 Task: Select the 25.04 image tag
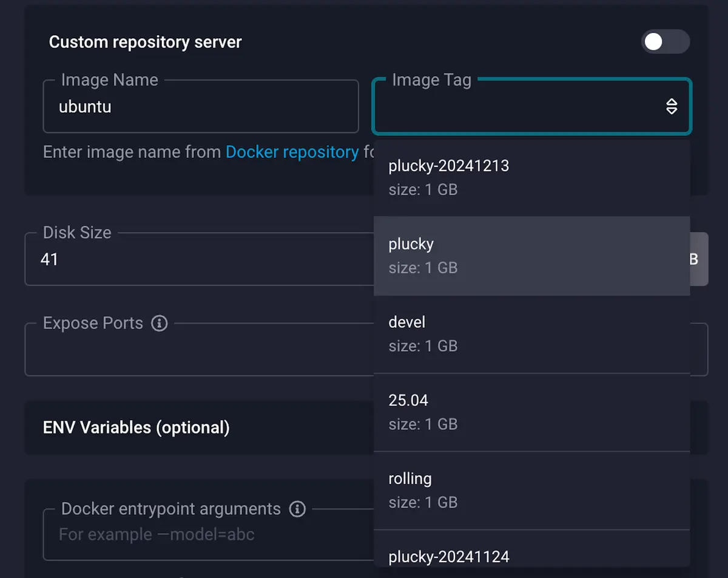click(449, 411)
